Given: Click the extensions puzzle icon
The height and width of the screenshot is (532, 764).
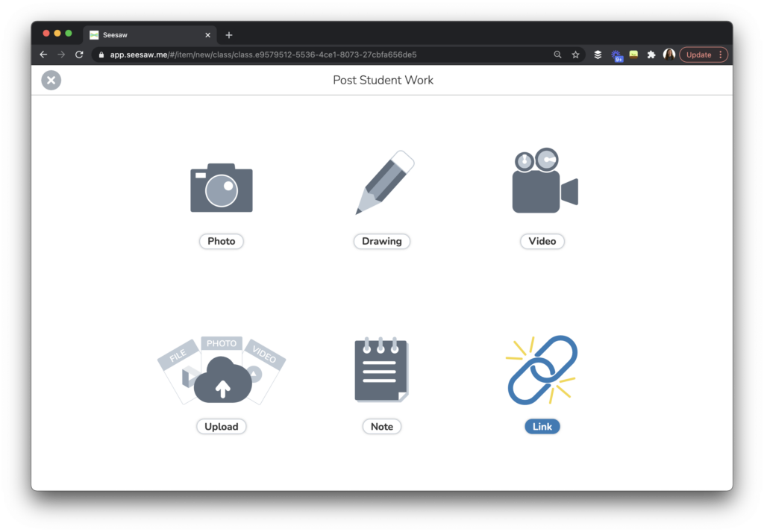Looking at the screenshot, I should pos(651,54).
